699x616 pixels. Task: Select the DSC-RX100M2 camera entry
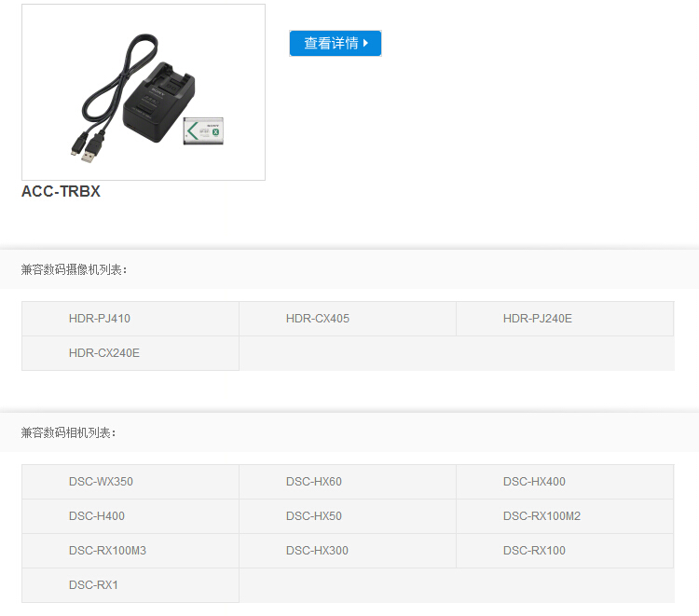[x=565, y=516]
